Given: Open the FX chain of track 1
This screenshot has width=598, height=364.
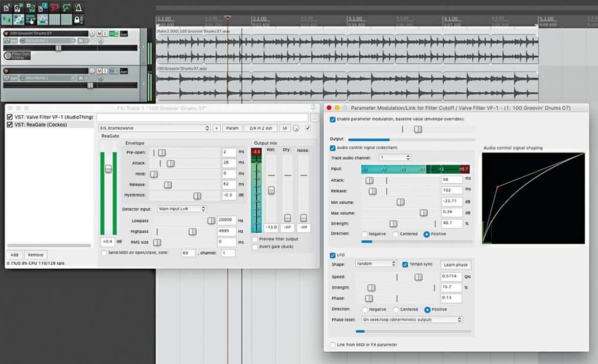Looking at the screenshot, I should coord(112,34).
